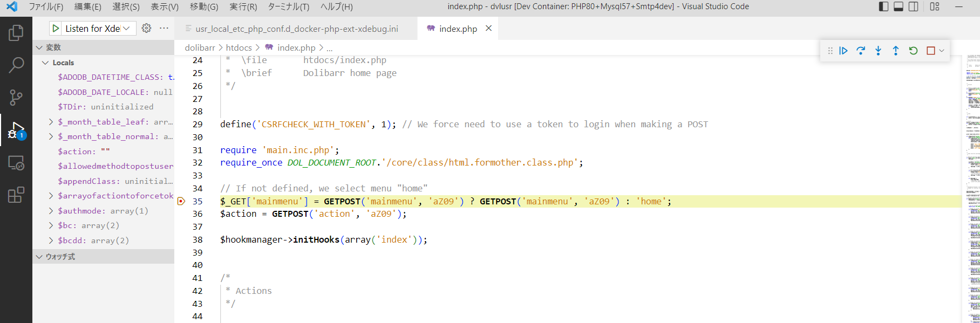The image size is (980, 323).
Task: Click initHooks call on line 38
Action: (316, 239)
